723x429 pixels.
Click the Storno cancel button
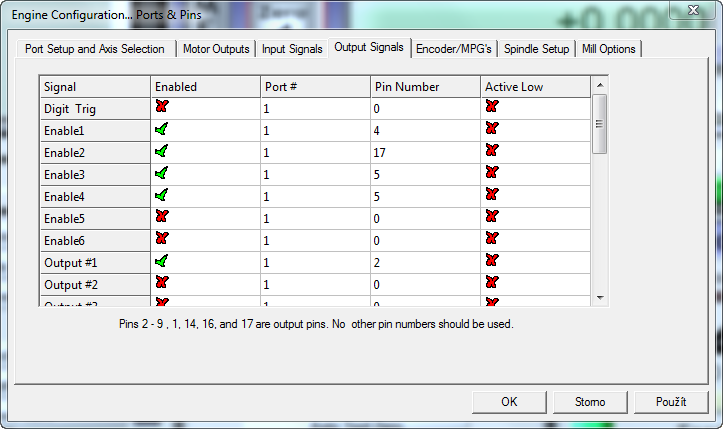point(590,402)
